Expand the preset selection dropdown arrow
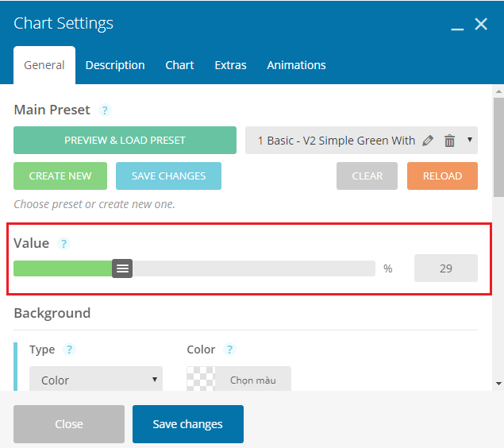This screenshot has width=504, height=448. click(x=470, y=140)
